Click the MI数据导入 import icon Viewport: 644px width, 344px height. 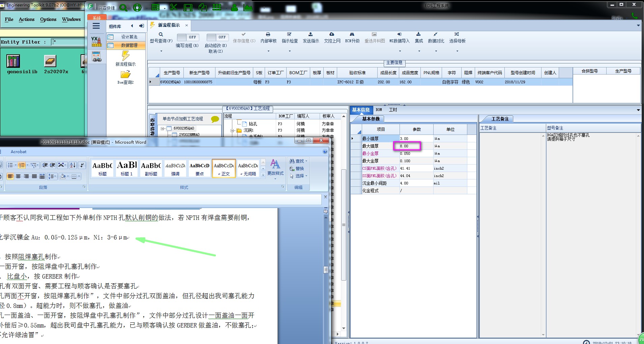[x=399, y=34]
